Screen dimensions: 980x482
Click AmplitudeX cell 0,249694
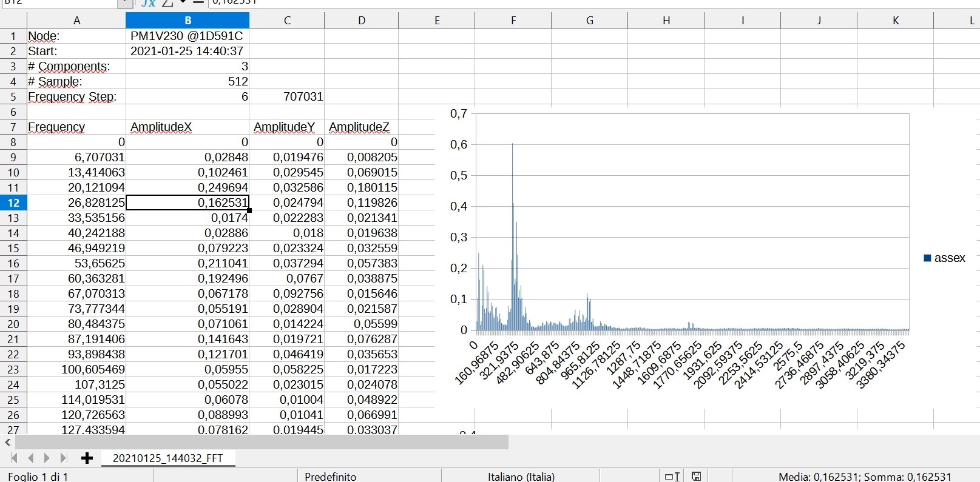[x=188, y=187]
